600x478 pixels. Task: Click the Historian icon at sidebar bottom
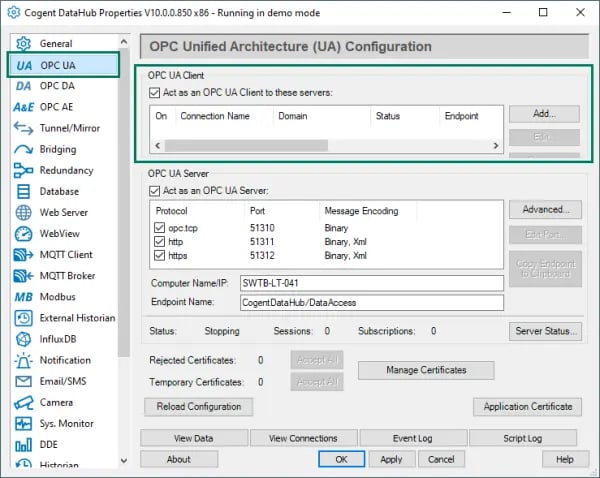(x=23, y=464)
